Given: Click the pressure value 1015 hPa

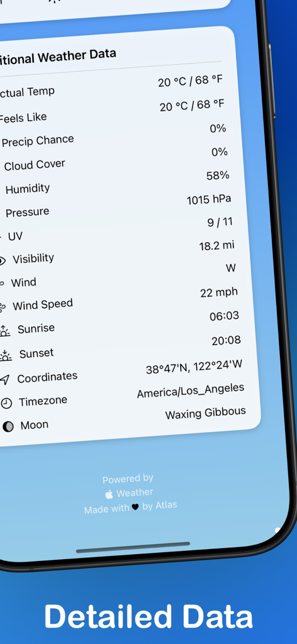Looking at the screenshot, I should coord(209,199).
